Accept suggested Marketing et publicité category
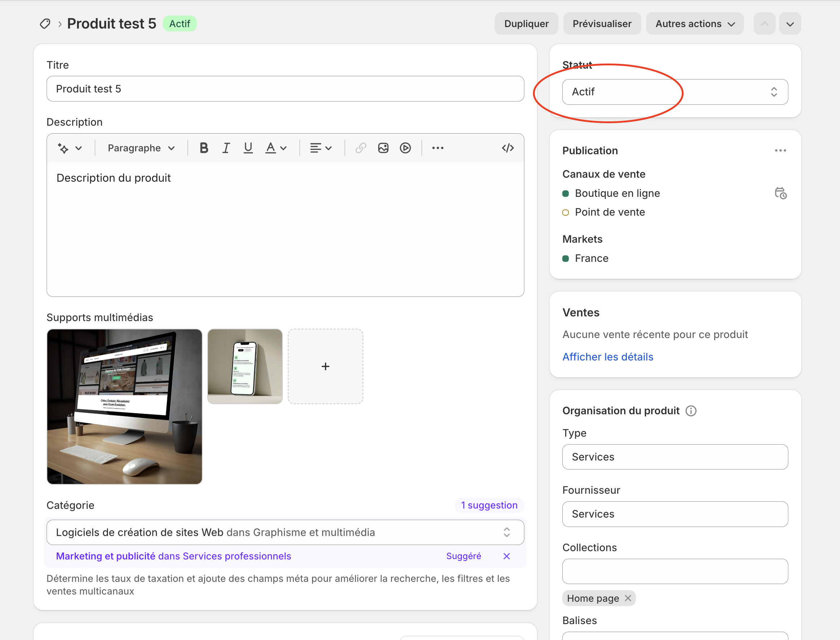The width and height of the screenshot is (840, 640). (173, 556)
